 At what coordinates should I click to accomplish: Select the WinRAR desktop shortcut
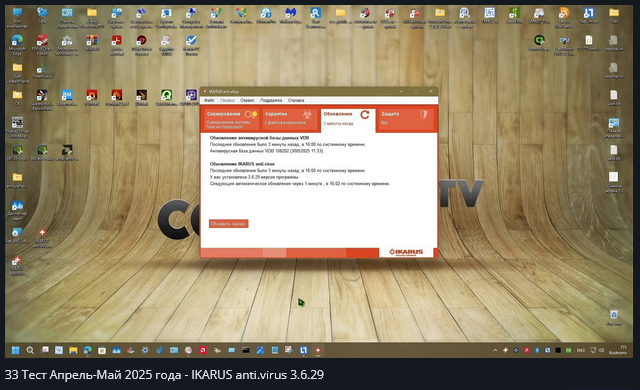[92, 43]
